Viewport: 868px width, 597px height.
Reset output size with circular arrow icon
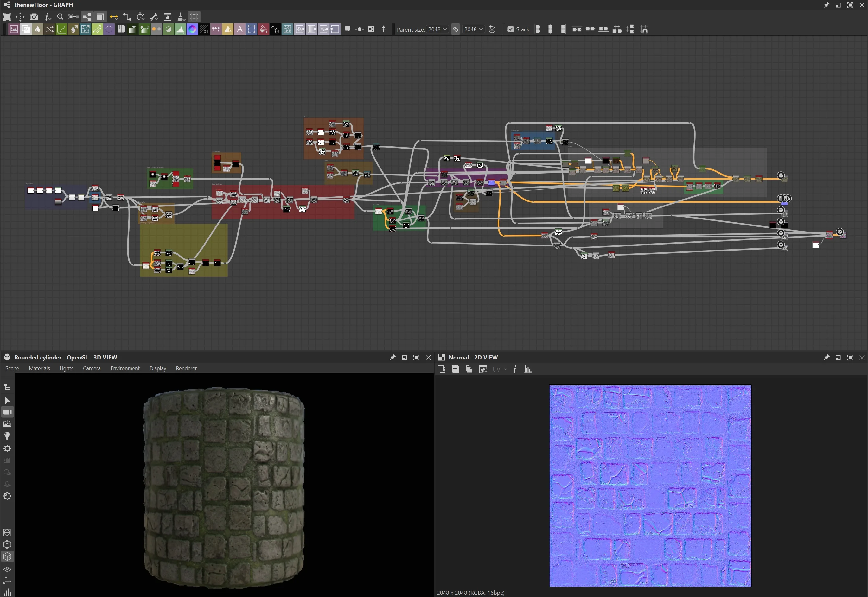(492, 29)
